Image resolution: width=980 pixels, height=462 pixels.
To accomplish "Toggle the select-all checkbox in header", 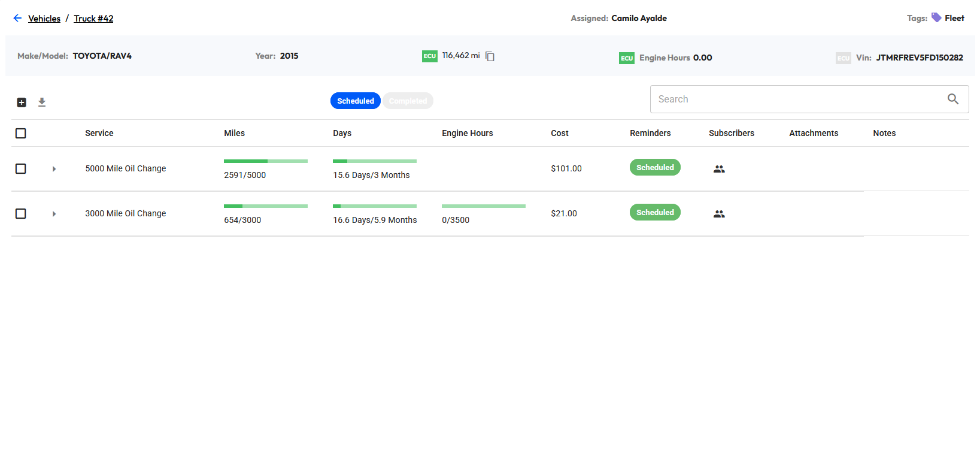I will point(20,133).
